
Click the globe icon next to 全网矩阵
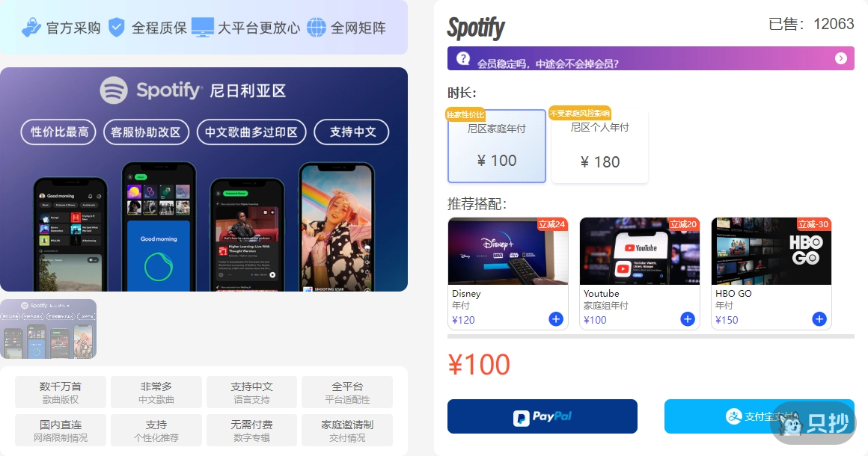316,27
